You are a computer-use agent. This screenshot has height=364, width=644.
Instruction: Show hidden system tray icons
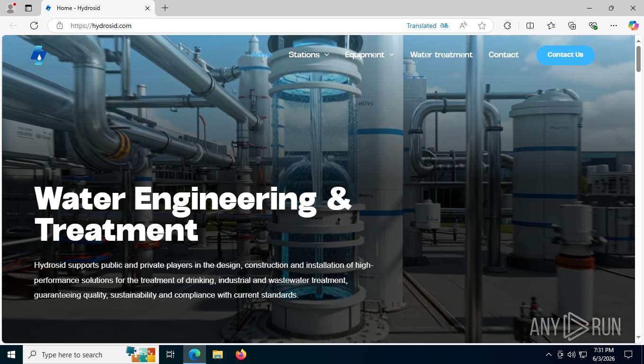549,355
